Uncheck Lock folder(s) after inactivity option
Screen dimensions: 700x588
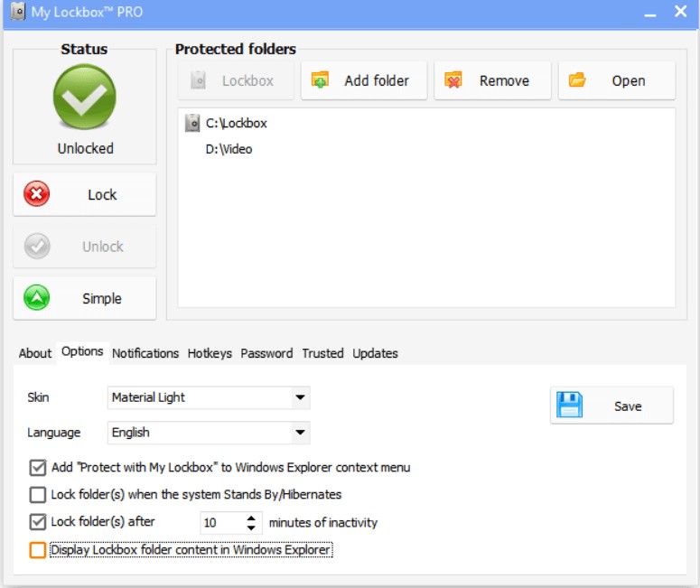[38, 521]
